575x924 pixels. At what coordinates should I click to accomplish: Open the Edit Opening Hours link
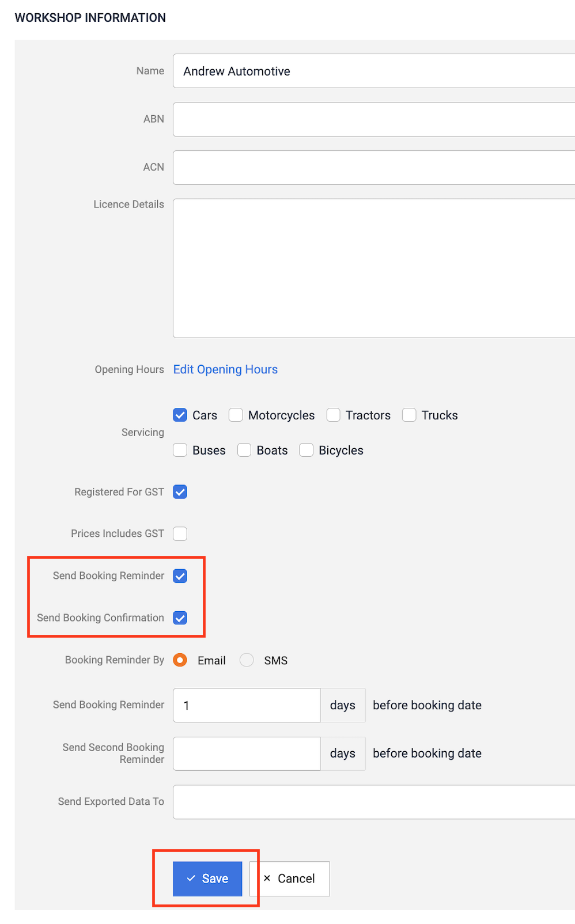[225, 369]
